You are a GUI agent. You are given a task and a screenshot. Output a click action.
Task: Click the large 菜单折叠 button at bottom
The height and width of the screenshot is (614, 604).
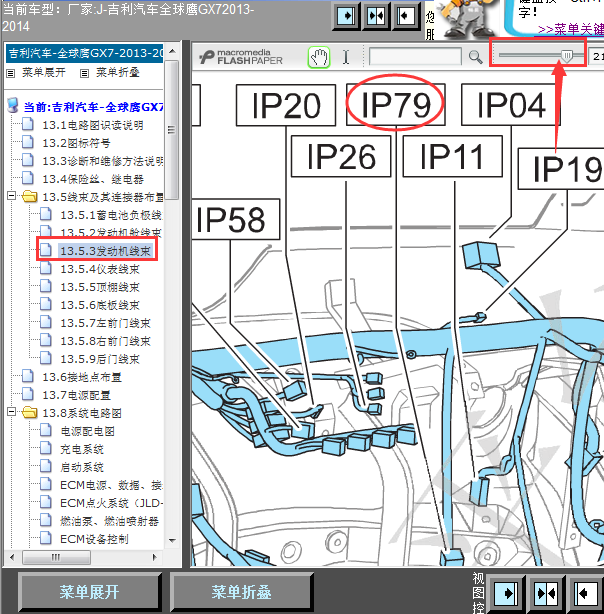click(241, 592)
